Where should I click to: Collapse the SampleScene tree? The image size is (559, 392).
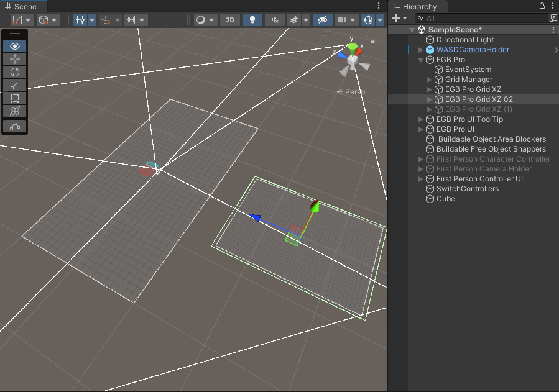[x=412, y=30]
